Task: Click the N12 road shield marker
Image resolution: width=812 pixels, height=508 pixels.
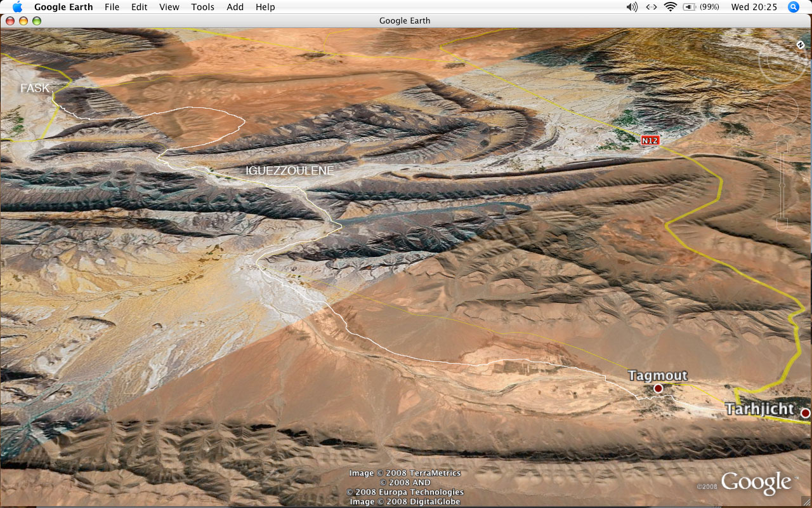Action: 650,140
